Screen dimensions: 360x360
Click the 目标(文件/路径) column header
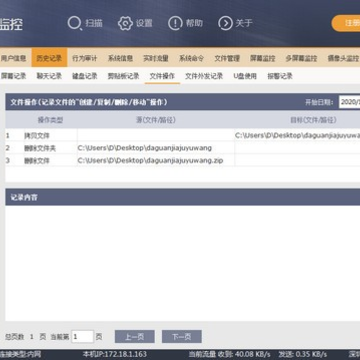313,120
